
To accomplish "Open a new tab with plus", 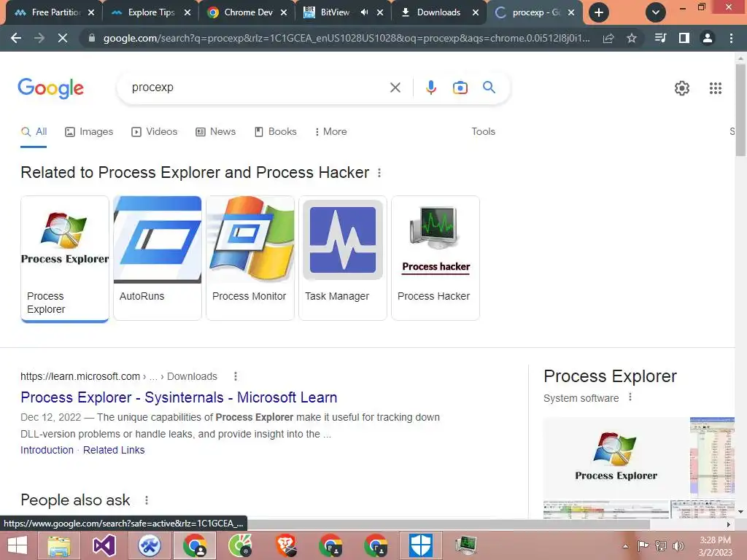I will (x=599, y=12).
